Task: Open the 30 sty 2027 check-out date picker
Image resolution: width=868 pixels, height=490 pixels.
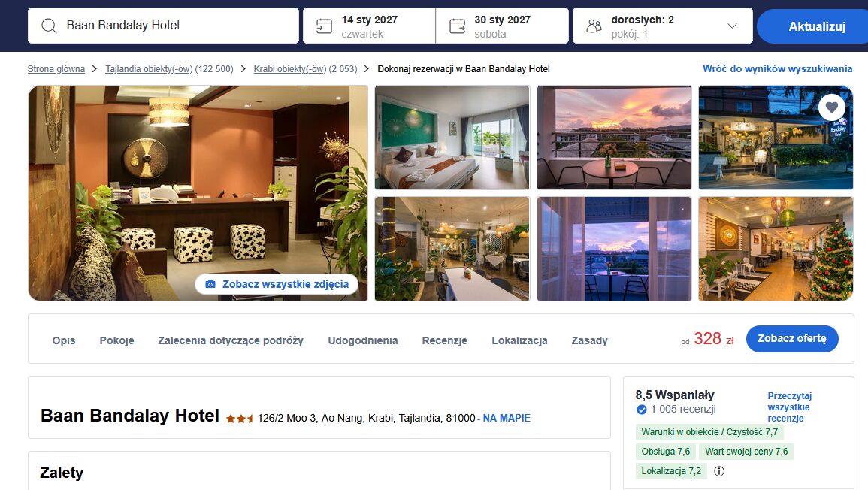Action: coord(502,26)
